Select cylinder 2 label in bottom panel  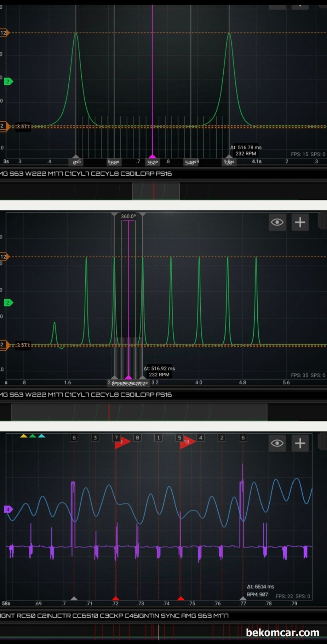pos(222,438)
